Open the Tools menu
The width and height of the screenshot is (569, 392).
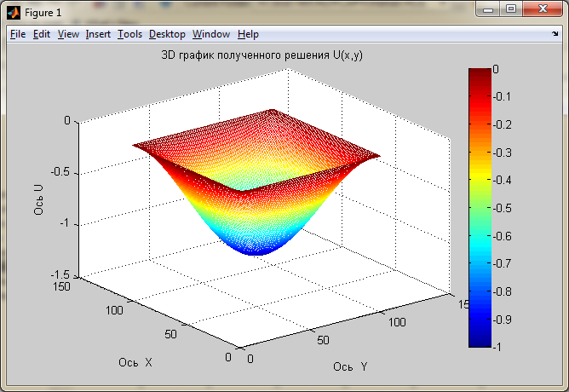coord(129,34)
